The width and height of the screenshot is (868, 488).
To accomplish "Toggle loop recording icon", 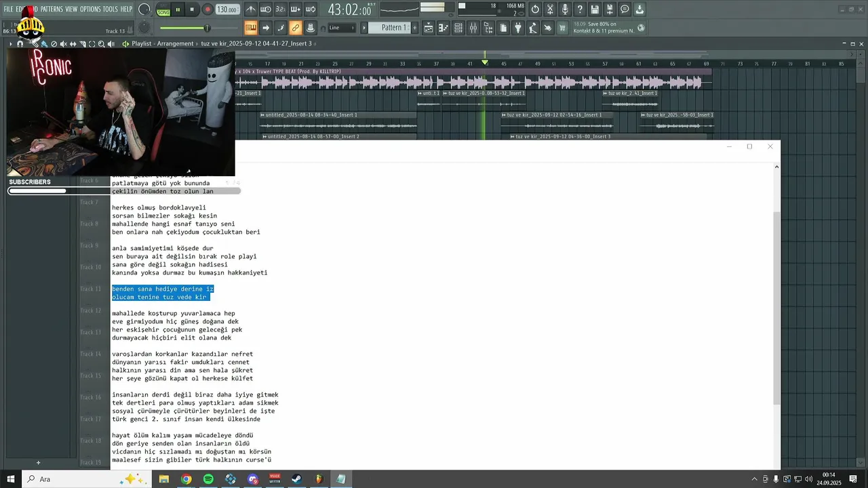I will point(311,9).
